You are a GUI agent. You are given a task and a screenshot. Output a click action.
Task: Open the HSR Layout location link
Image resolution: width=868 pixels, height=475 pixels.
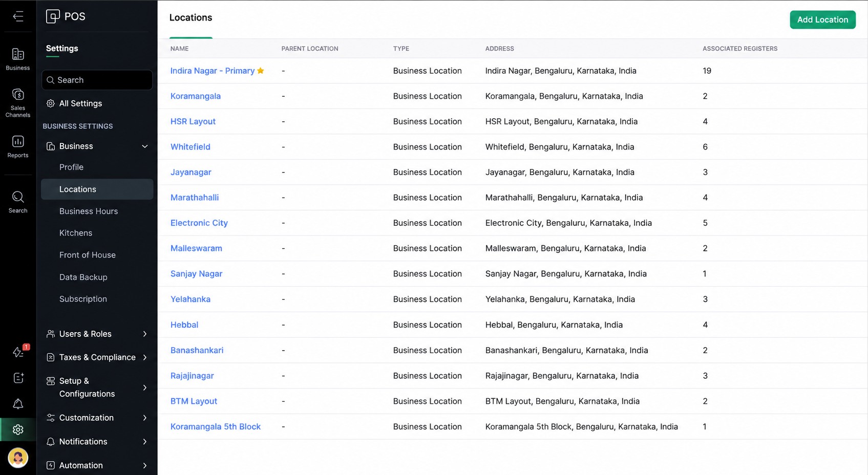click(193, 121)
